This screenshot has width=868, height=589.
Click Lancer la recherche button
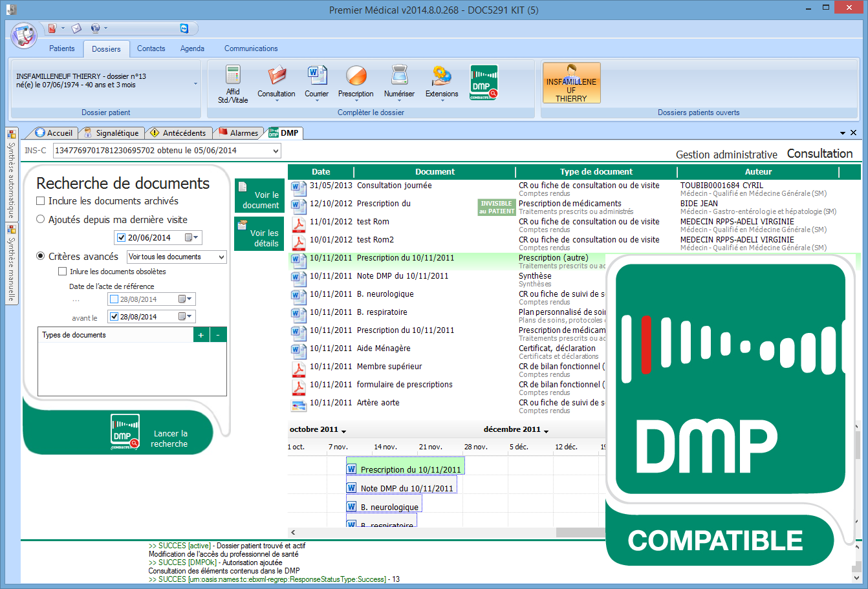[x=149, y=433]
